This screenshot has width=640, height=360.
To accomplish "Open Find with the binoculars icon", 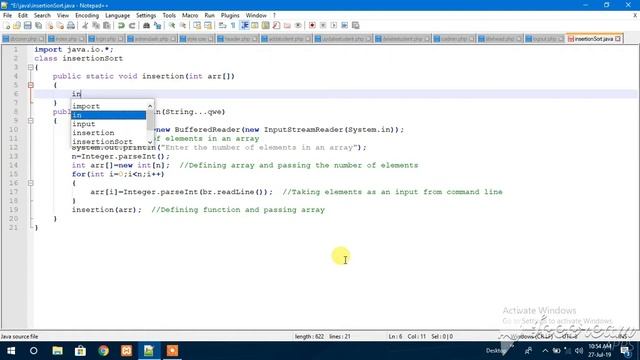I will [x=146, y=25].
